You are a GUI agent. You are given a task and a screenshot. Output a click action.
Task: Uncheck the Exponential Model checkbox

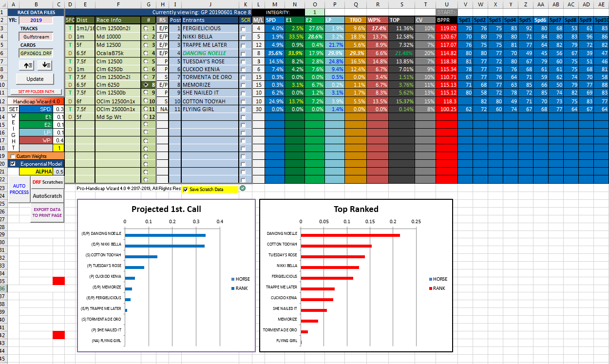pyautogui.click(x=13, y=164)
